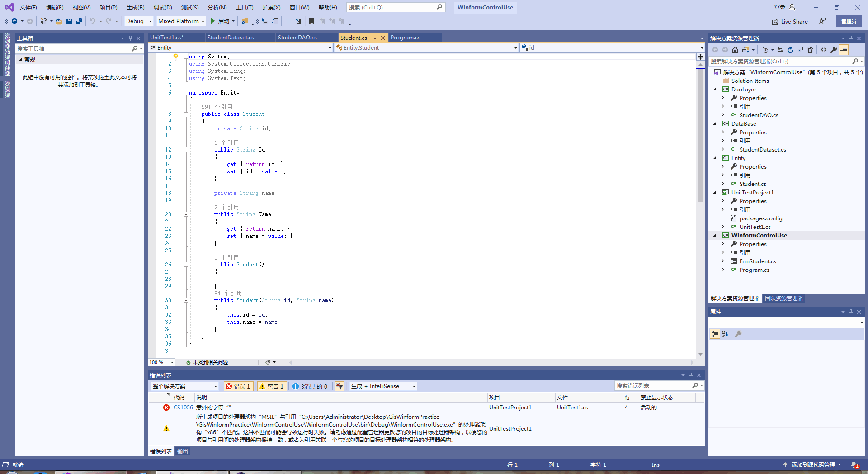Open the Entity project scope dropdown
Viewport: 868px width, 474px height.
[x=241, y=47]
